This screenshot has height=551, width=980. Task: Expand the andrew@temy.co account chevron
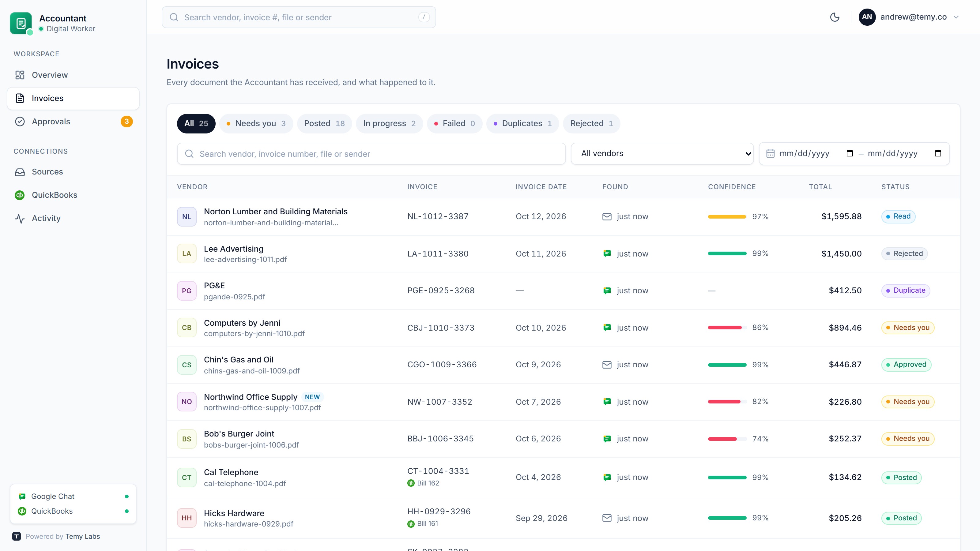[956, 17]
